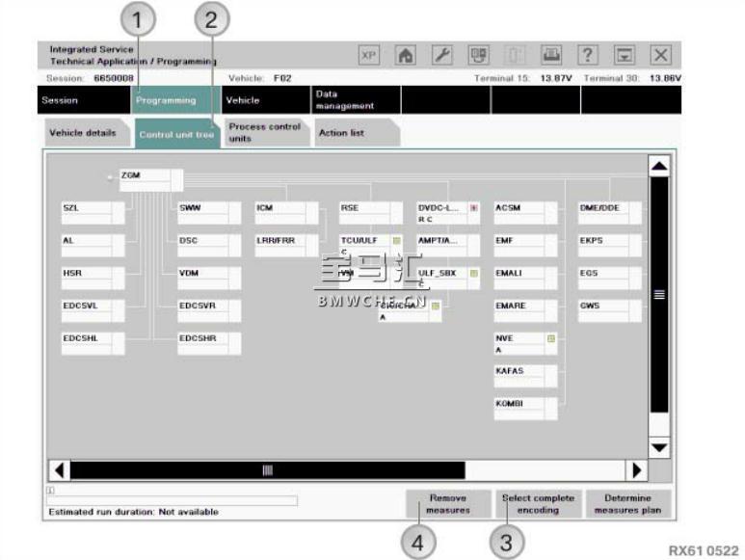Screen dimensions: 745x560
Task: Click Select complete encoding button
Action: pos(538,503)
